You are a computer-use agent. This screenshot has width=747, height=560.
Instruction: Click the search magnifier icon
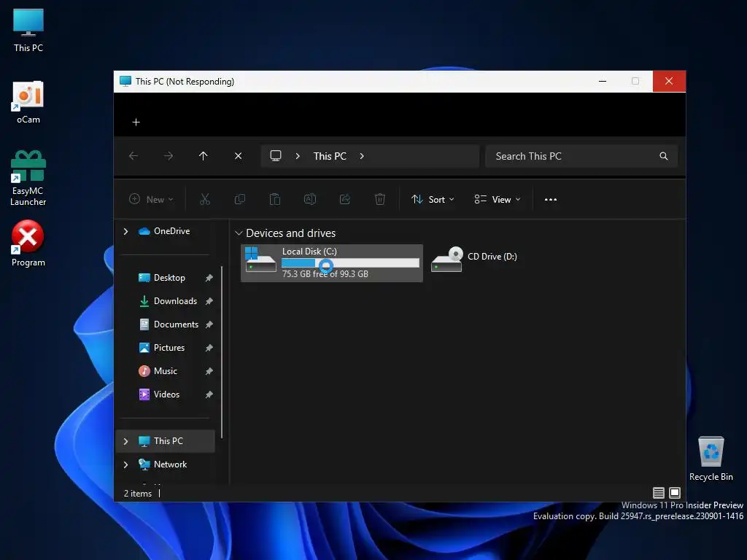[x=664, y=156]
